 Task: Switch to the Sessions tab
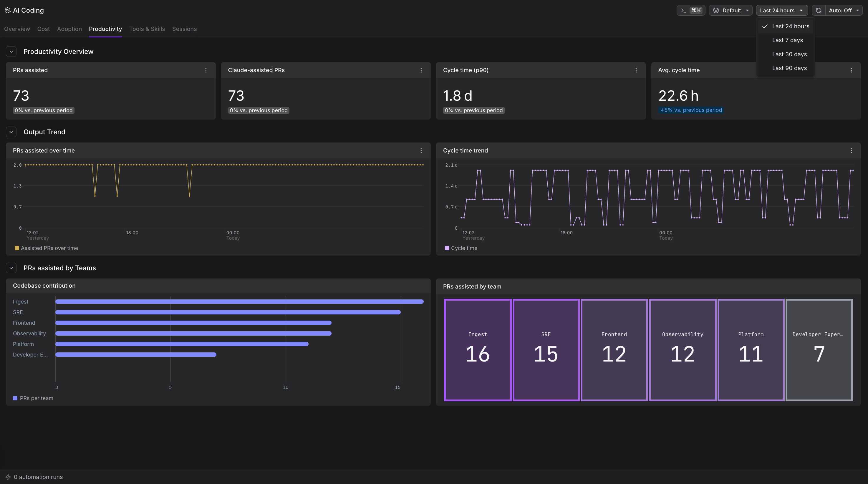pos(184,29)
